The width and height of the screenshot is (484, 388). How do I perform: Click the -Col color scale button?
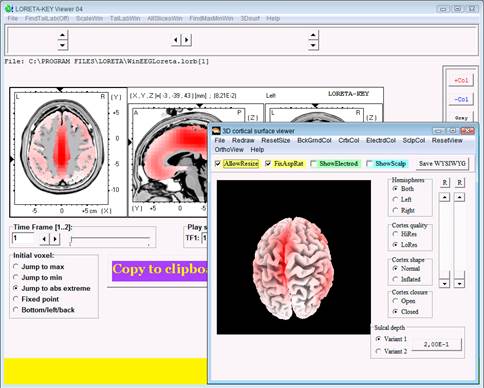(461, 99)
